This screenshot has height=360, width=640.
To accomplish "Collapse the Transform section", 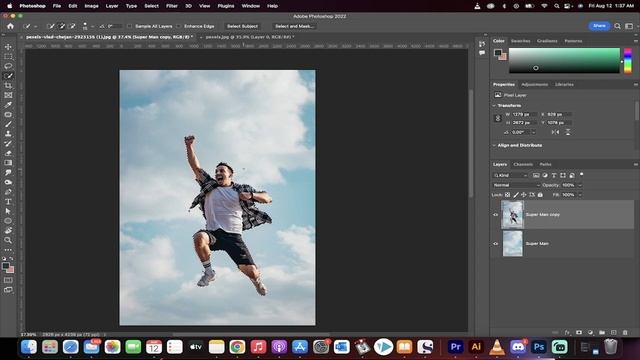I will [x=494, y=106].
